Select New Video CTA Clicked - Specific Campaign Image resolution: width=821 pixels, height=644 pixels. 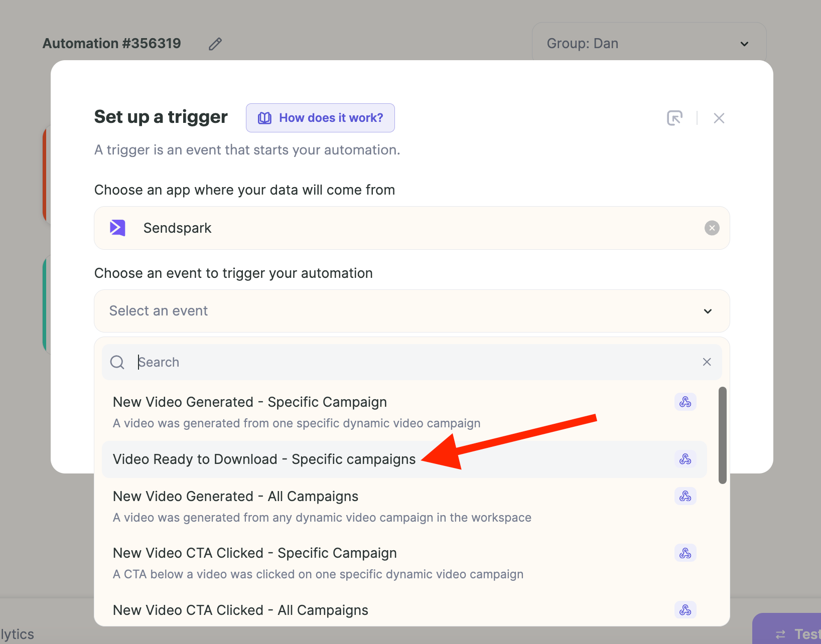pyautogui.click(x=404, y=563)
